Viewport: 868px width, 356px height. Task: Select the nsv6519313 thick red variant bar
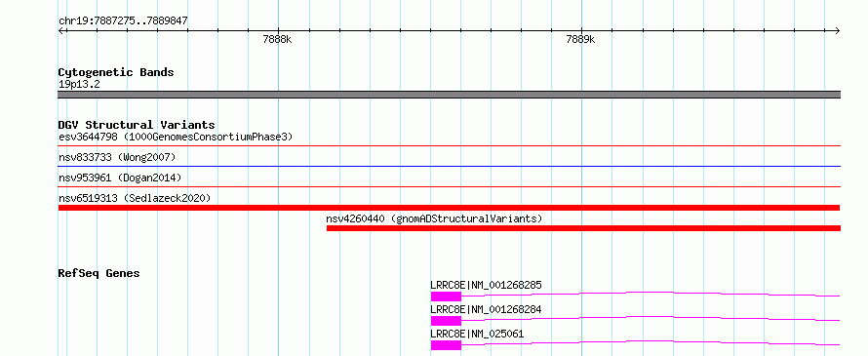(x=450, y=208)
